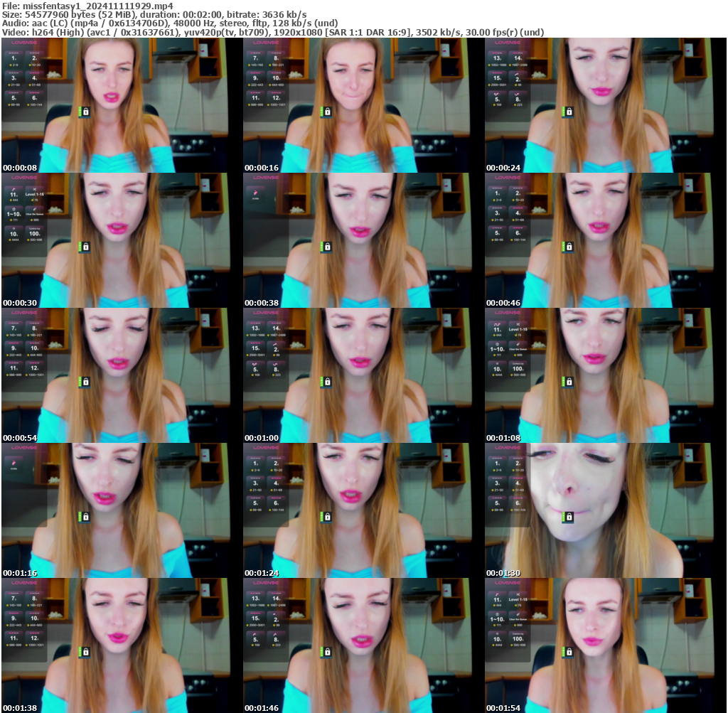Toggle the battery meter in frame 00:01:08

(x=563, y=380)
